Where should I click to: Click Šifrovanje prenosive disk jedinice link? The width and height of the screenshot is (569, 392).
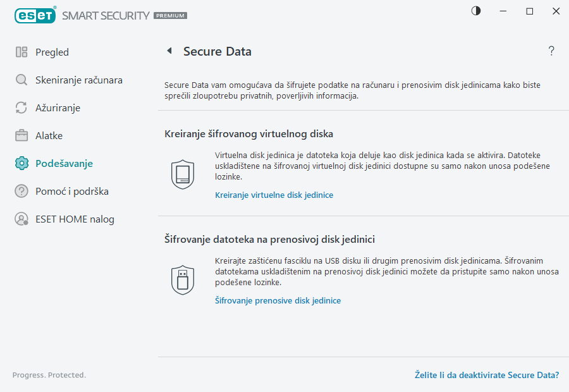278,300
